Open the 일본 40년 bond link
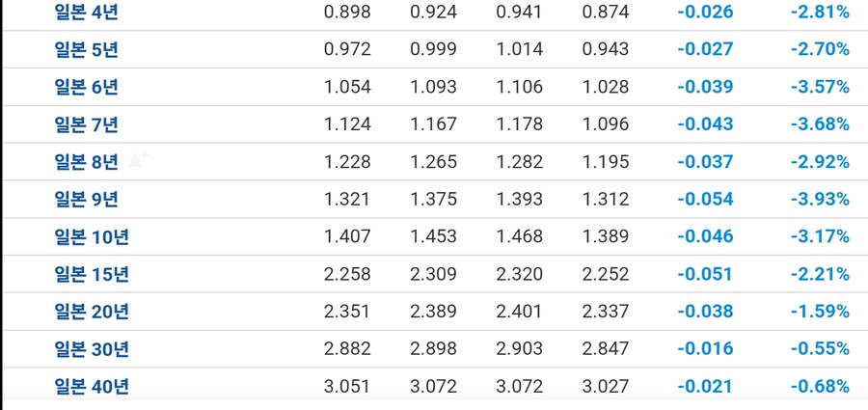The width and height of the screenshot is (868, 410). (x=92, y=386)
